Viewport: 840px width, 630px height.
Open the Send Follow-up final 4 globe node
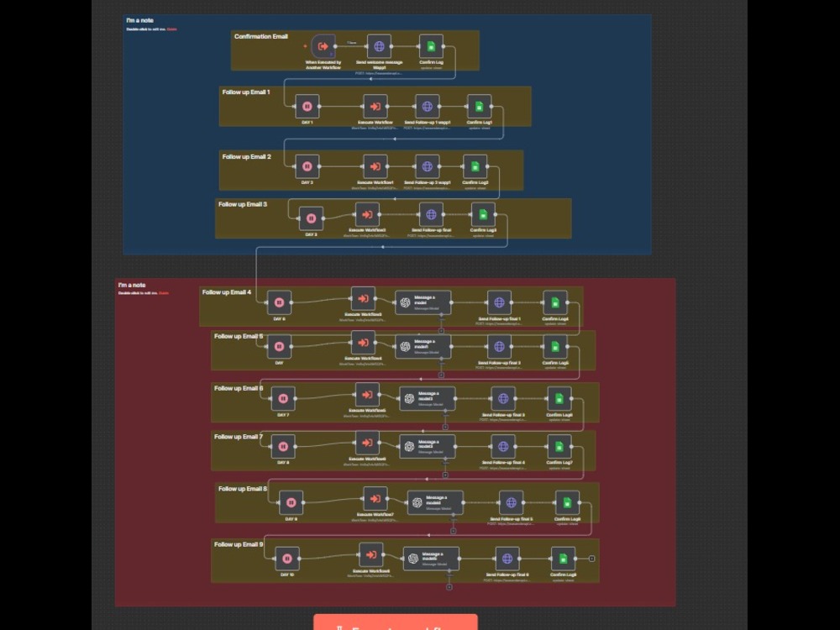tap(503, 447)
